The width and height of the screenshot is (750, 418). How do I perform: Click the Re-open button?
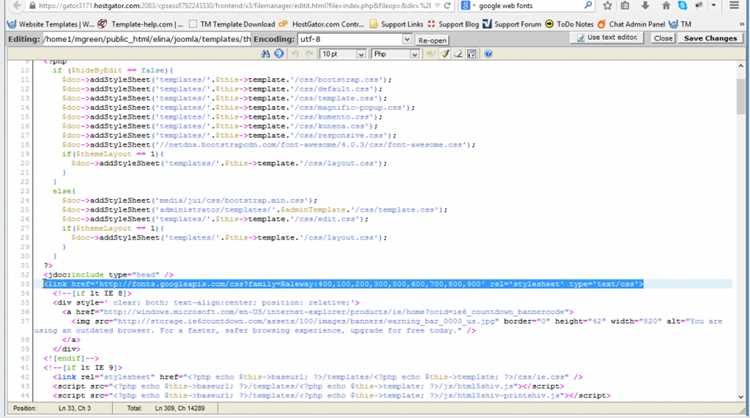tap(432, 40)
